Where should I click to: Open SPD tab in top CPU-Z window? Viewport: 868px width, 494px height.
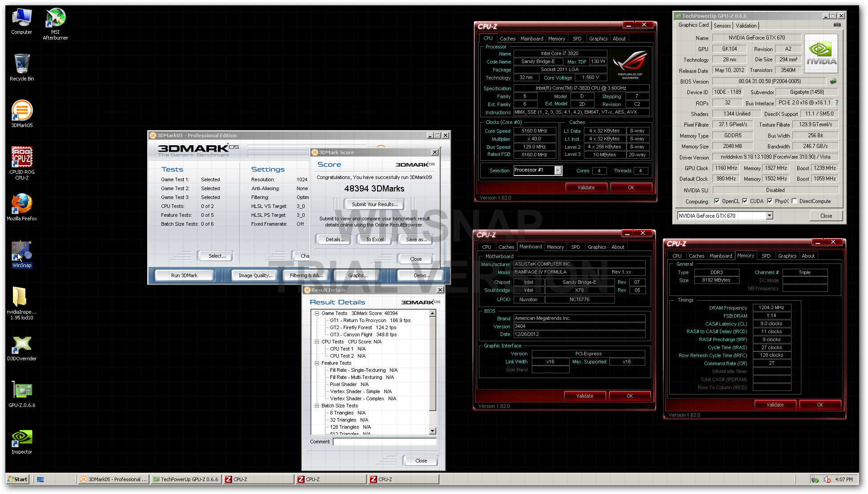point(577,39)
